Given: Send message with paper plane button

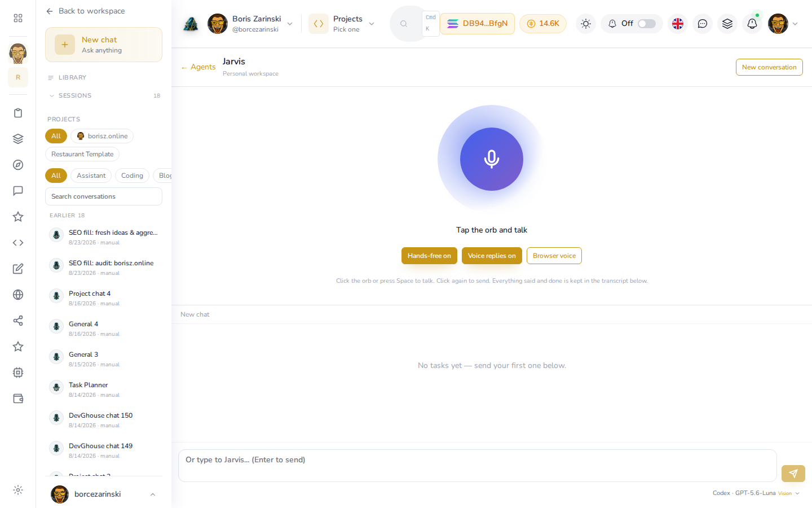Looking at the screenshot, I should (x=793, y=474).
